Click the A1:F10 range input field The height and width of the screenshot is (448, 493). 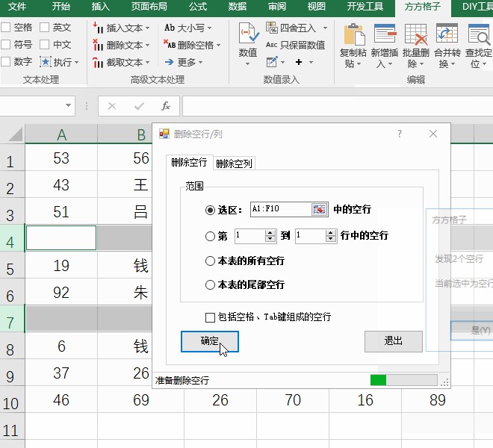click(x=281, y=209)
